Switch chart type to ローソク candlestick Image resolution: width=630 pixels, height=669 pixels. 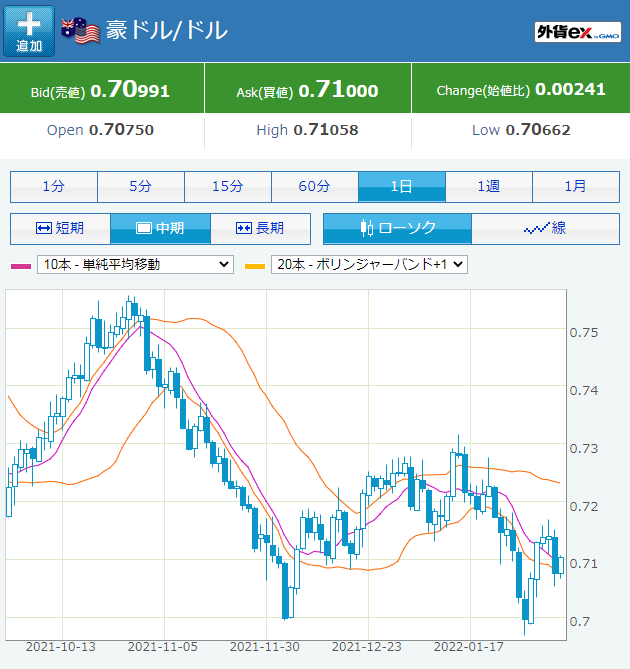tap(398, 229)
